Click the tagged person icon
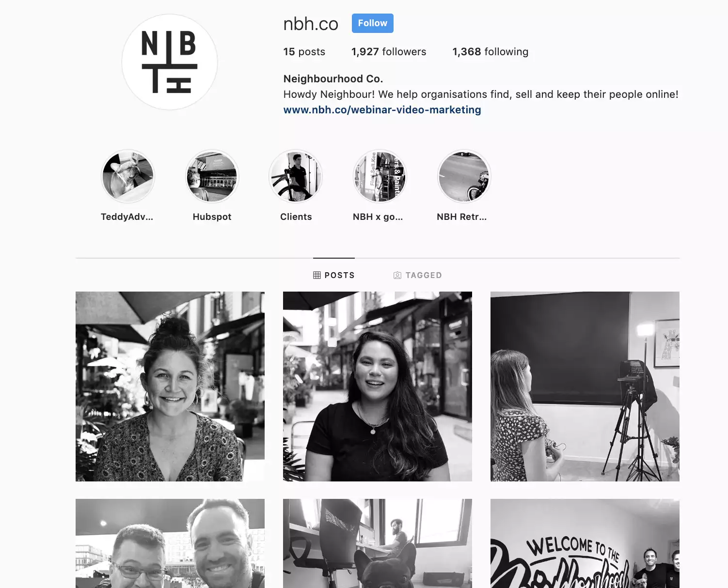 tap(397, 275)
